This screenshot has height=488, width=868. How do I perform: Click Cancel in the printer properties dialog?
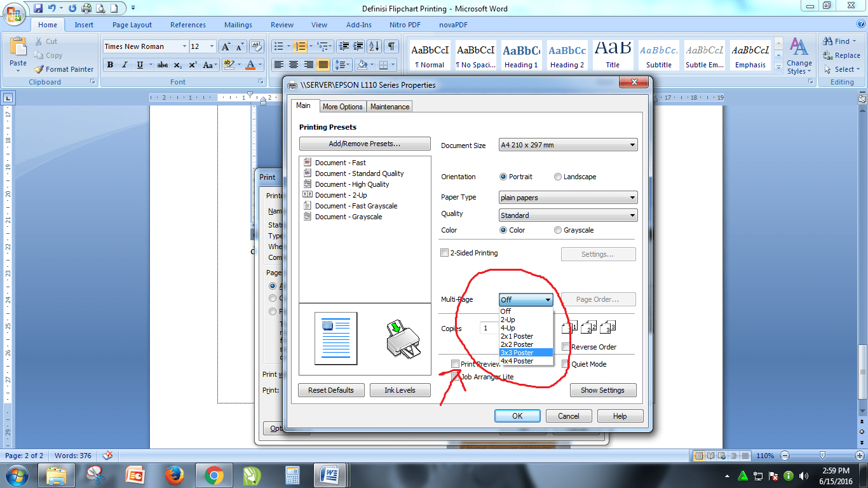569,416
